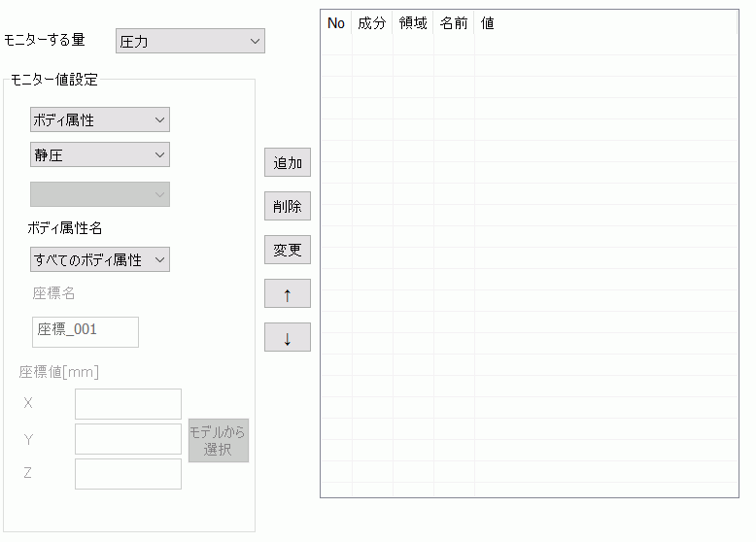Image resolution: width=756 pixels, height=542 pixels.
Task: Click the Y coordinate input field
Action: pyautogui.click(x=128, y=439)
